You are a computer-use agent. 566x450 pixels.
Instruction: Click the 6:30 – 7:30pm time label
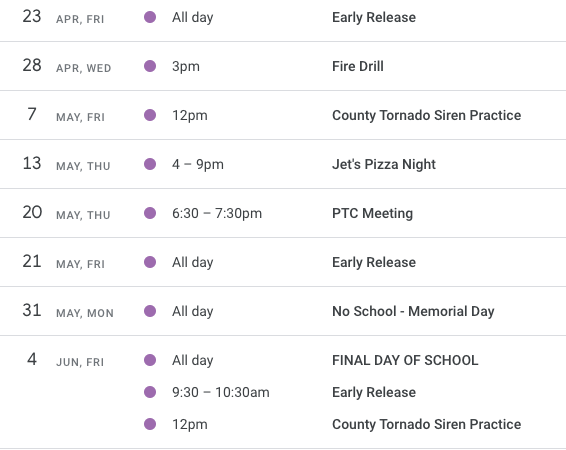coord(217,213)
